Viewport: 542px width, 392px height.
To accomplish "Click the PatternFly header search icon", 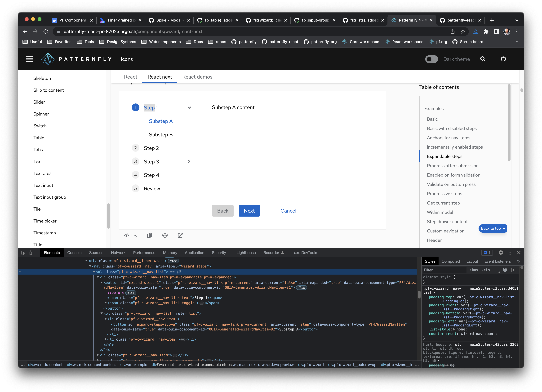I will coord(483,59).
